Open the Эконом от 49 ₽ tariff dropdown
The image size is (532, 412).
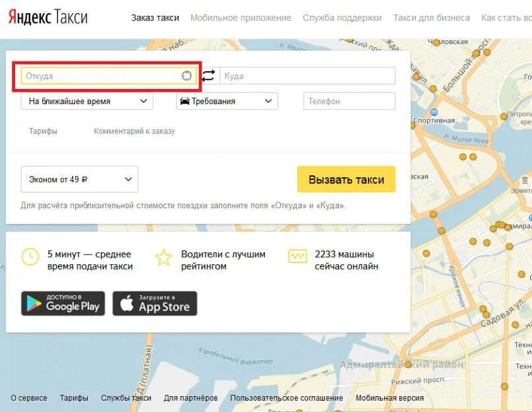[79, 179]
